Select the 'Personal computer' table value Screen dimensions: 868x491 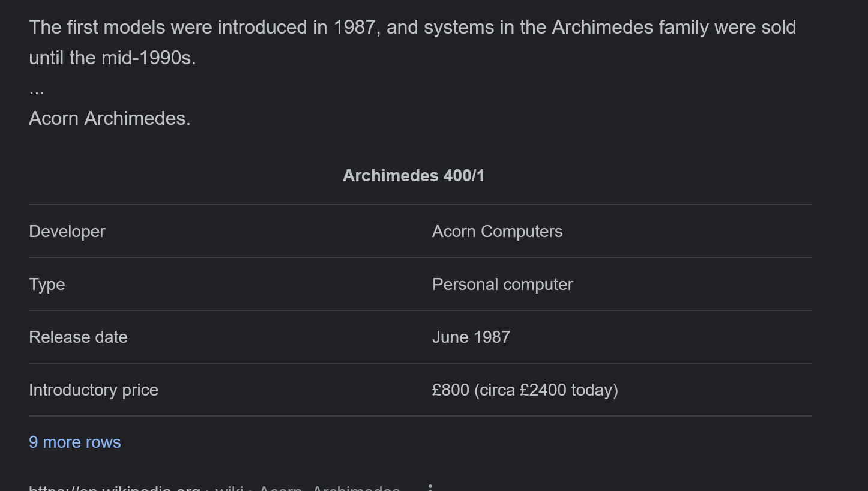click(502, 285)
